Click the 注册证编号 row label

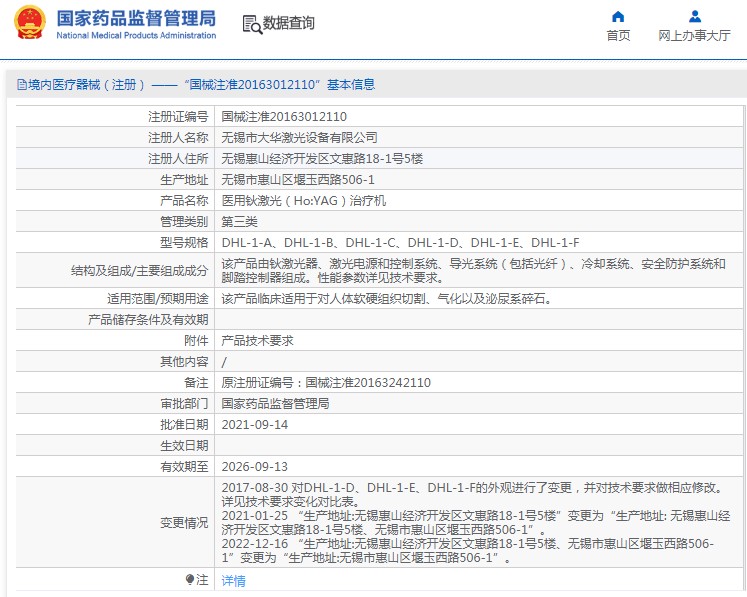(178, 117)
